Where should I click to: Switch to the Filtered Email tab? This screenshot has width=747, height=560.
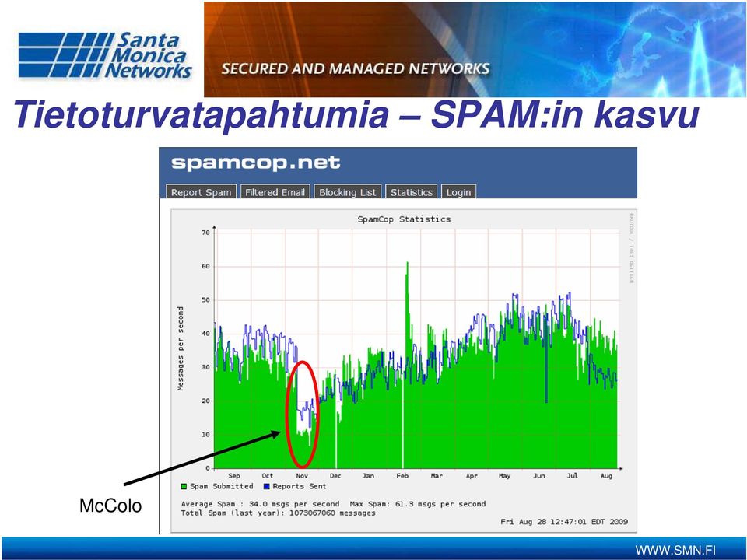point(275,192)
